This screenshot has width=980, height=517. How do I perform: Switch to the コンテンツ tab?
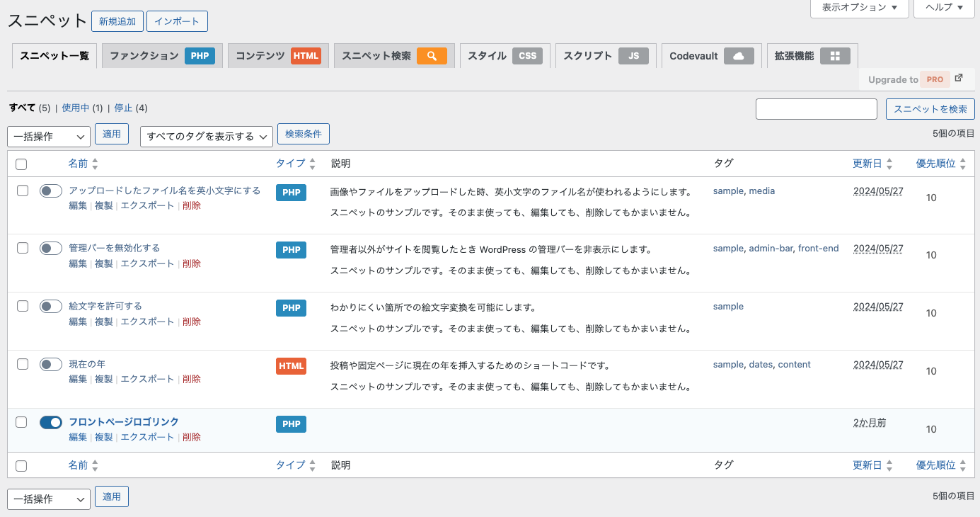[x=277, y=56]
